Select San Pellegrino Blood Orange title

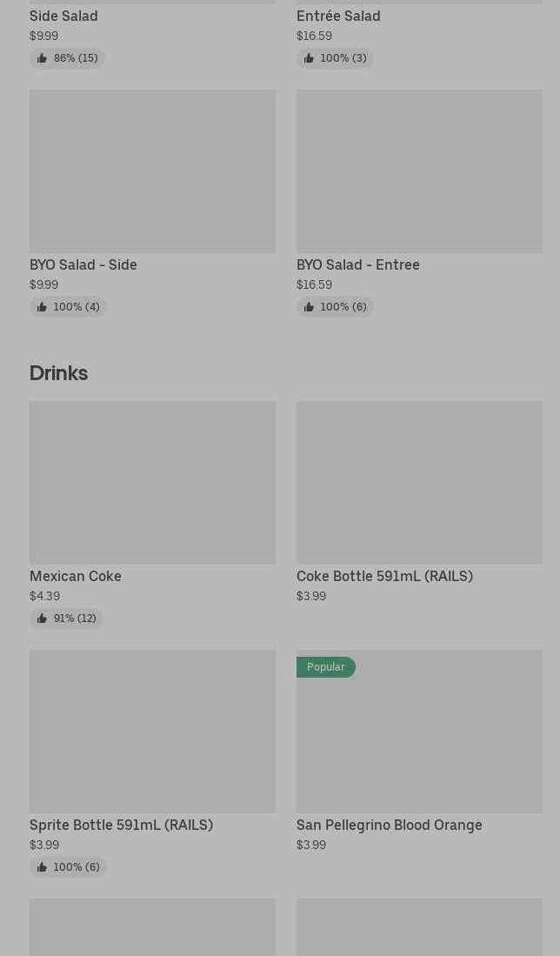tap(389, 825)
